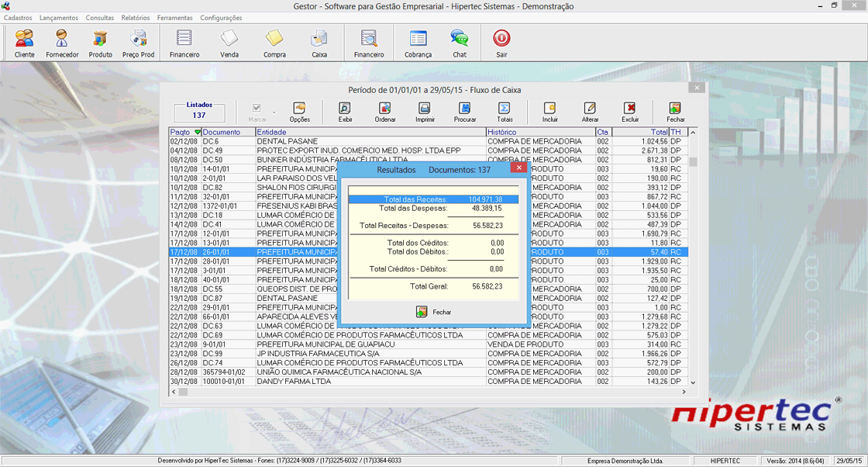Open the Venda icon

point(229,43)
